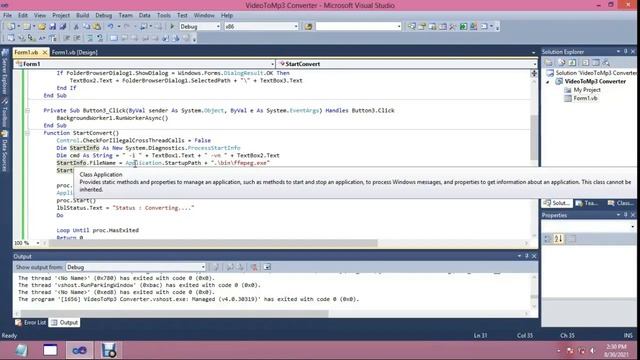Click the Decrease Indent icon

67,38
